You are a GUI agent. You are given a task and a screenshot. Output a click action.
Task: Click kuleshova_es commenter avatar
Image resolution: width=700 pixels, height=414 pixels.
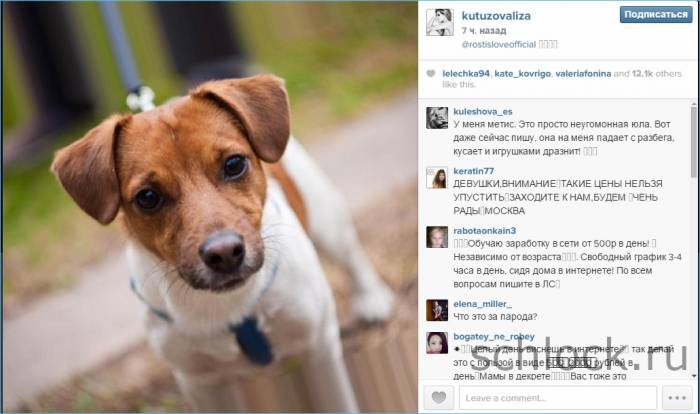[437, 118]
